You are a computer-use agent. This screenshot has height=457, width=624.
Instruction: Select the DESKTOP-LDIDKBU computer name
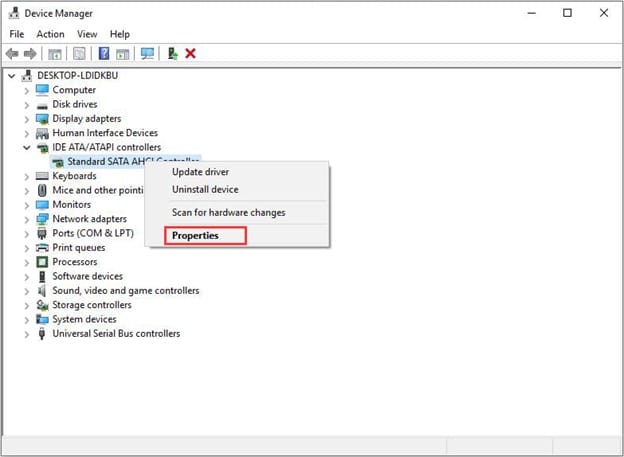click(78, 76)
